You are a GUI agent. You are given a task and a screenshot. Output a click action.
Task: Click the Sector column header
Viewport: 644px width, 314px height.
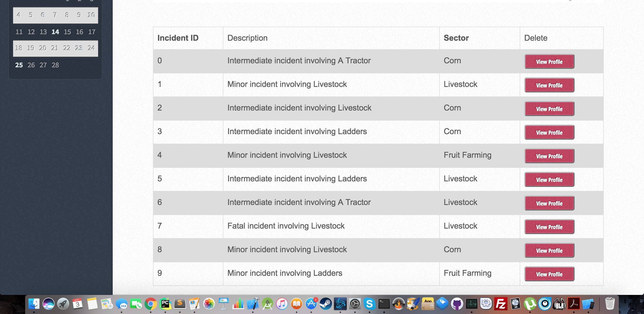[456, 38]
